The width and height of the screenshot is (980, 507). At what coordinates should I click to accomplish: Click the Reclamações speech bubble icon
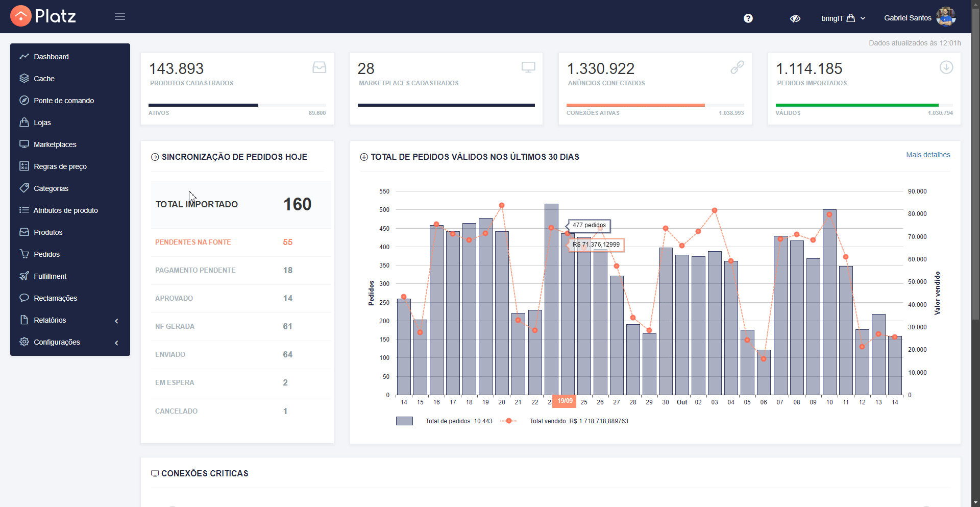pyautogui.click(x=24, y=298)
